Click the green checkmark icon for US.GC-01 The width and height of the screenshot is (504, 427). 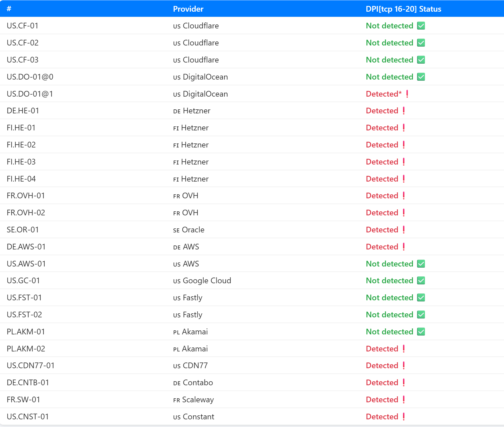click(421, 280)
